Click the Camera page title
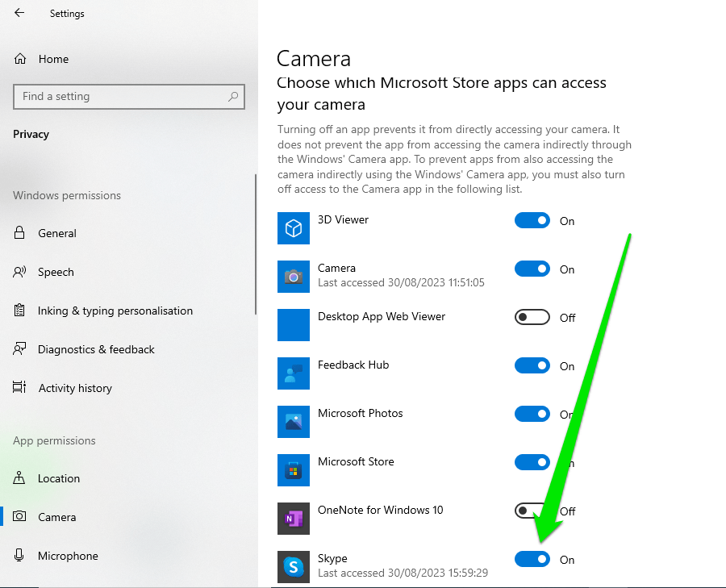Viewport: 726px width, 588px height. coord(314,59)
